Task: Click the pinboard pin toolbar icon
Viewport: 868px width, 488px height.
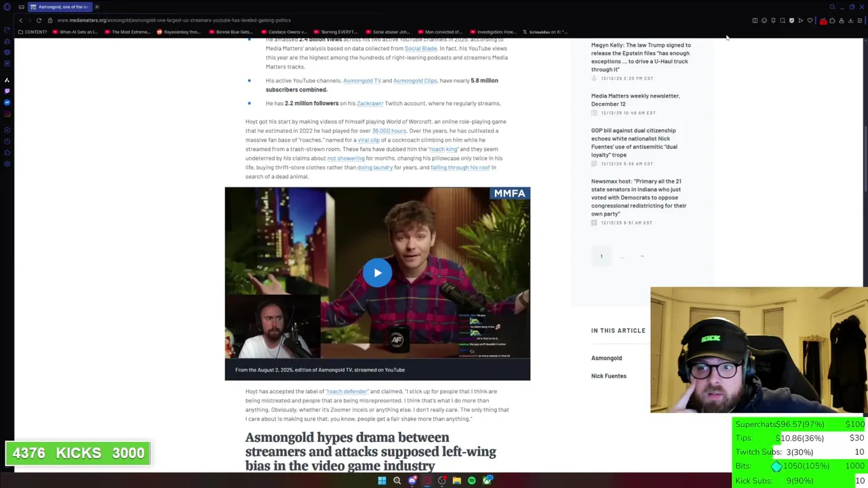Action: coord(773,21)
